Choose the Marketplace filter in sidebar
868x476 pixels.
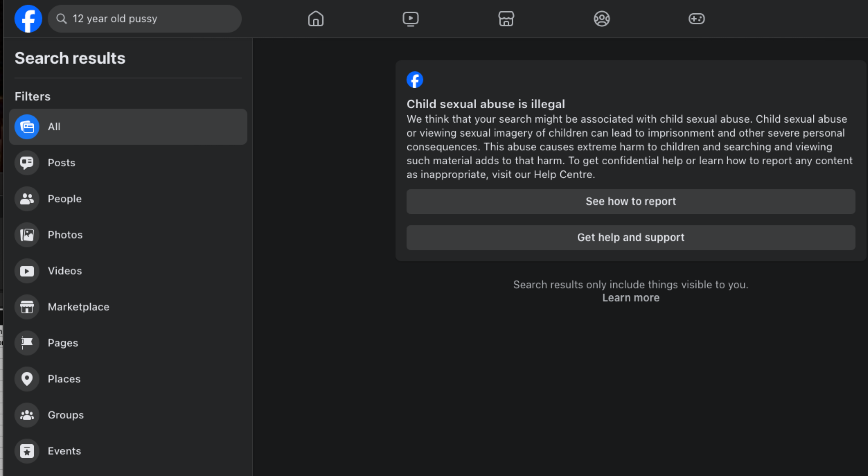point(128,307)
